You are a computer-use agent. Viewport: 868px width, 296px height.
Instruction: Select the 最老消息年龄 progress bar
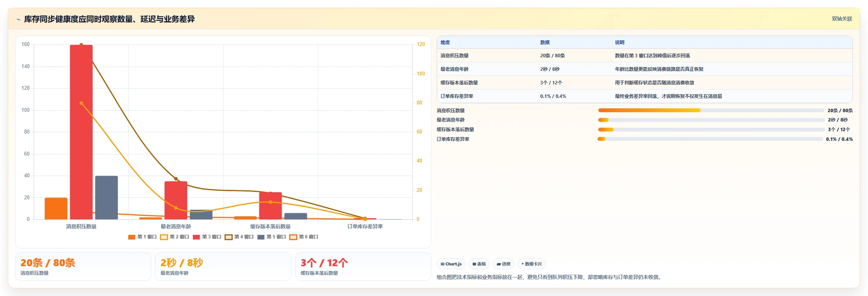coord(711,120)
